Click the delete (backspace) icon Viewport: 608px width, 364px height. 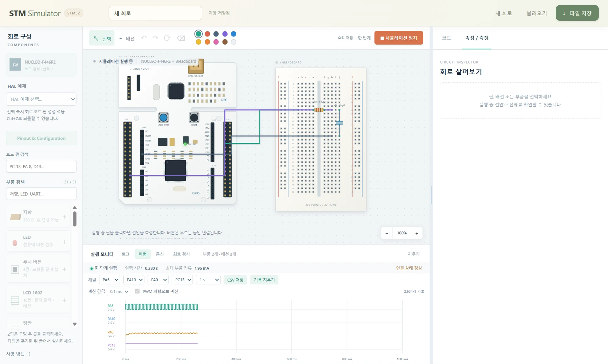pos(181,38)
